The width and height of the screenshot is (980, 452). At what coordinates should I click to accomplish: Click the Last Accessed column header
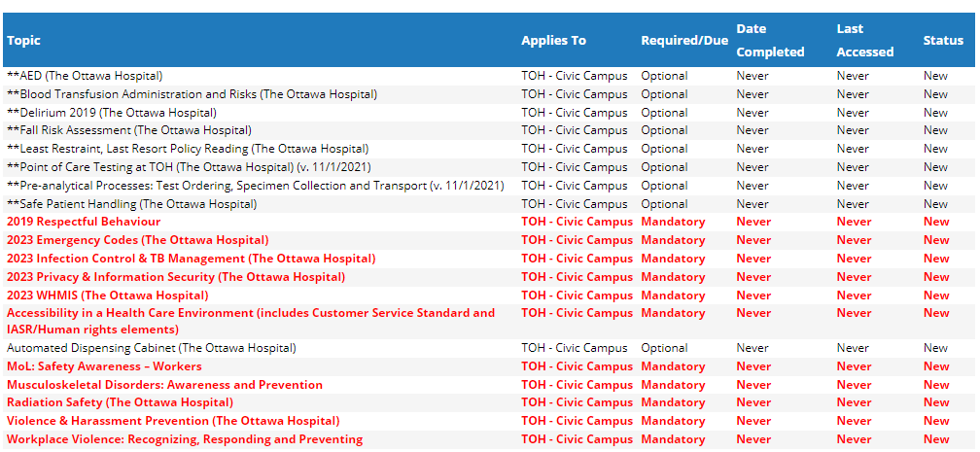pos(865,40)
